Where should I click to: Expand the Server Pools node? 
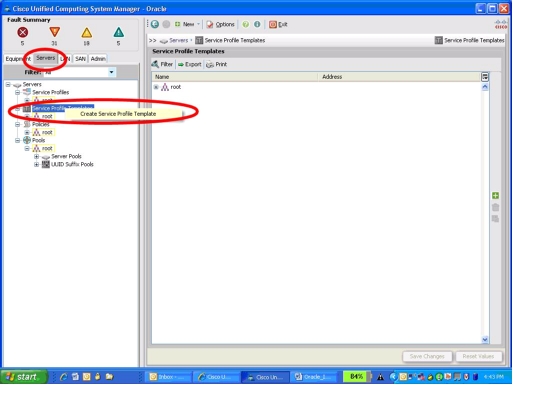tap(36, 156)
